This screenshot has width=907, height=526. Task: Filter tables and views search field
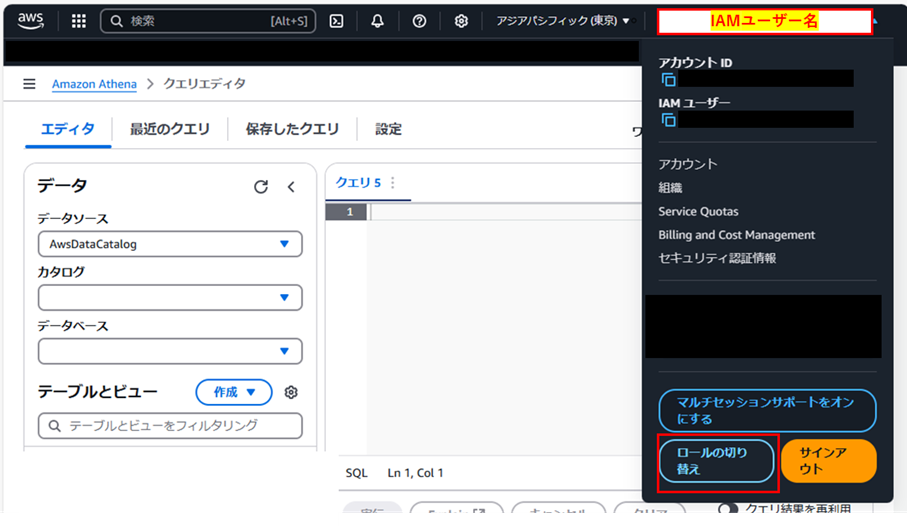tap(170, 426)
